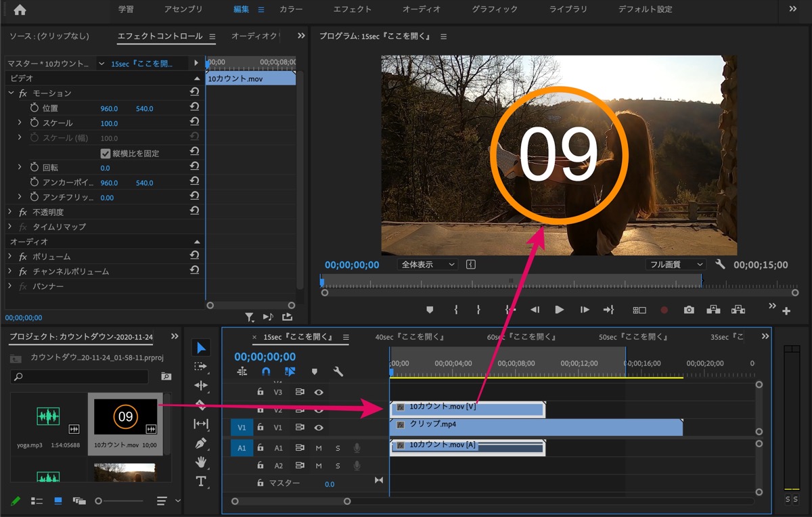Switch to 40sec sequence tab in timeline
This screenshot has width=812, height=517.
coord(409,337)
